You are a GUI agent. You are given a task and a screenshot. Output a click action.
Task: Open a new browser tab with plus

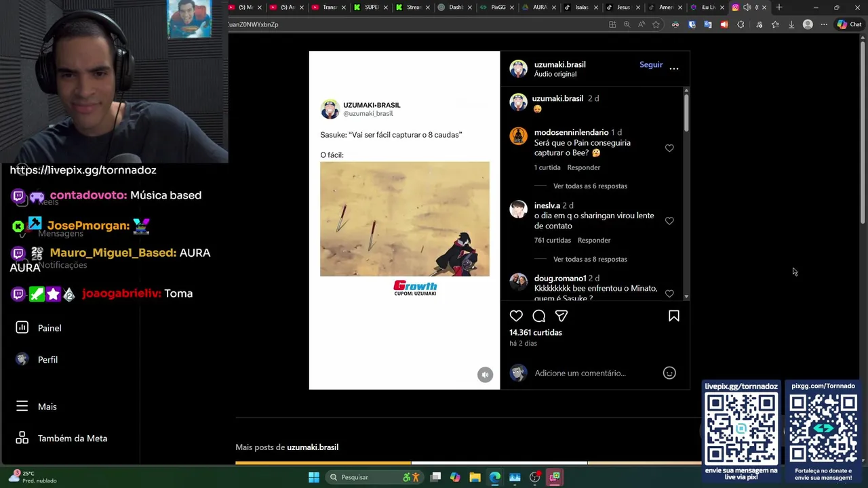coord(779,7)
